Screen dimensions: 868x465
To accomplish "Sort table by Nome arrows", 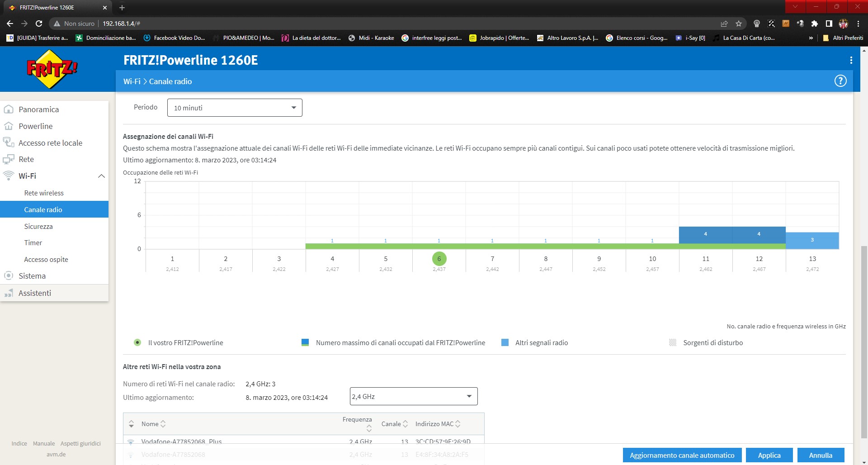I will click(163, 424).
